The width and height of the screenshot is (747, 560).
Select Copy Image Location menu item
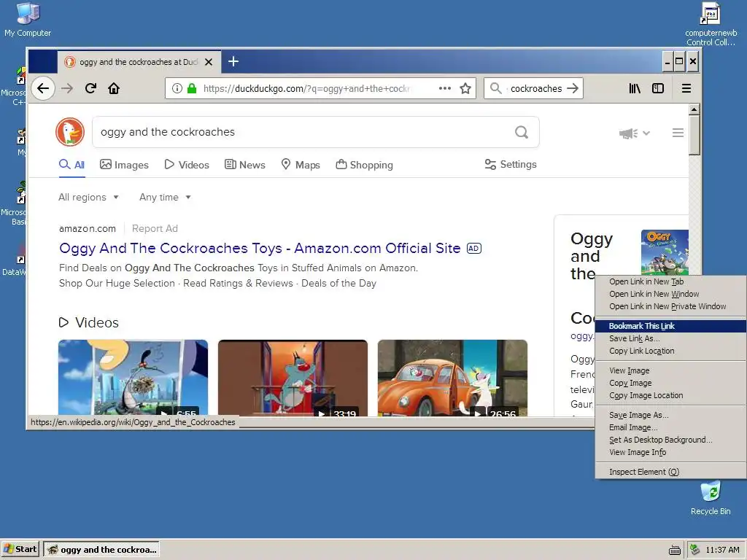click(670, 395)
